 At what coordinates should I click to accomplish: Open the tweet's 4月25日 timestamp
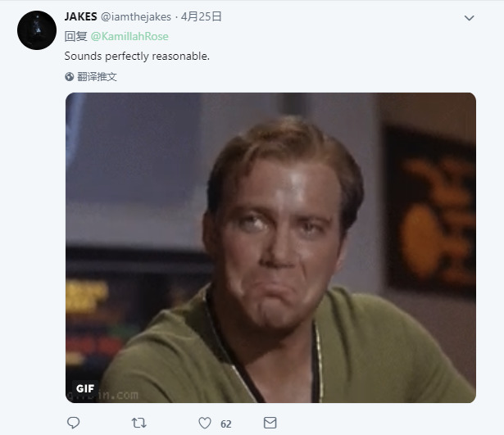(202, 16)
